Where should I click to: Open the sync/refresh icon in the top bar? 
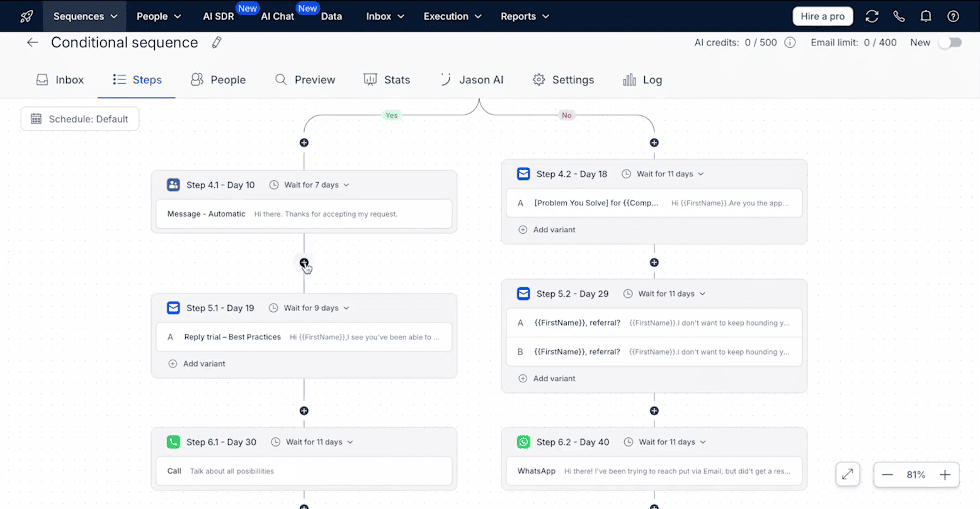[872, 16]
